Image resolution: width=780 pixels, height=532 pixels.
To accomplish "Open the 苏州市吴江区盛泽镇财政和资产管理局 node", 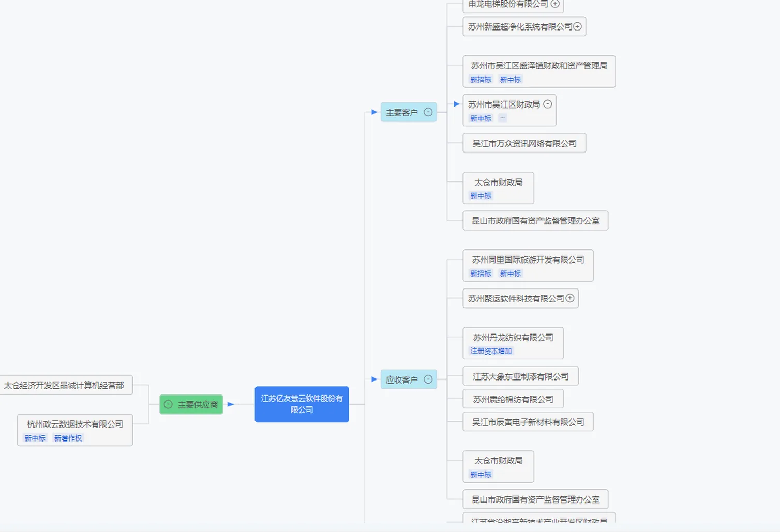I will [539, 71].
